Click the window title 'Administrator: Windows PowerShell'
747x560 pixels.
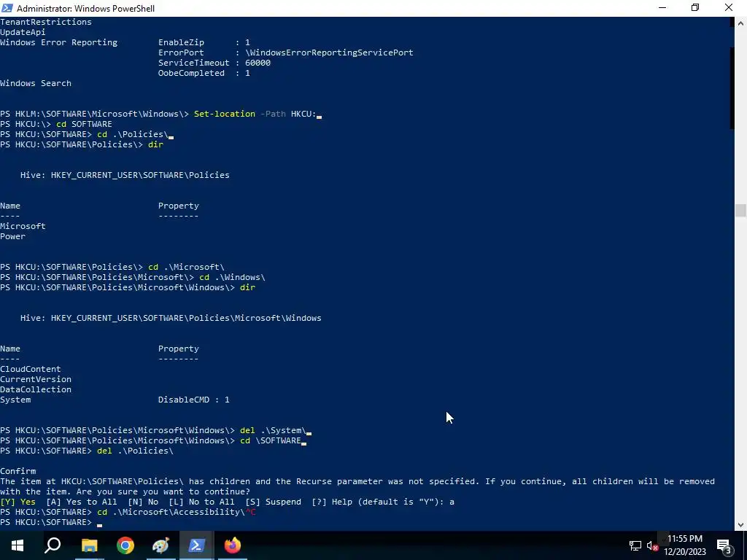(x=86, y=8)
